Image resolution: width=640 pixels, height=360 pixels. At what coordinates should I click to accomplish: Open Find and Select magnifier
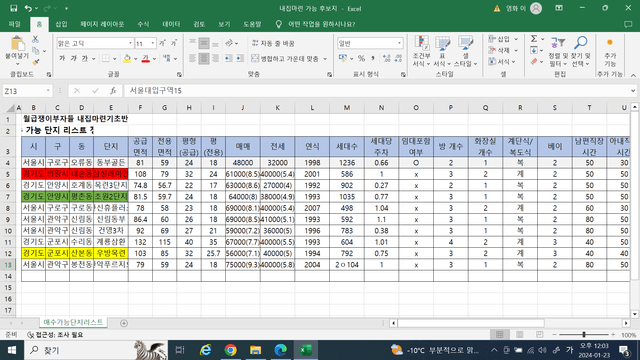(x=580, y=51)
